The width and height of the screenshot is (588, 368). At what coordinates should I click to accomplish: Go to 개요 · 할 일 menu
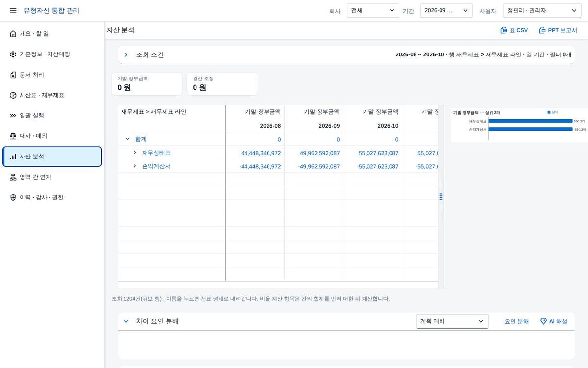tap(52, 34)
